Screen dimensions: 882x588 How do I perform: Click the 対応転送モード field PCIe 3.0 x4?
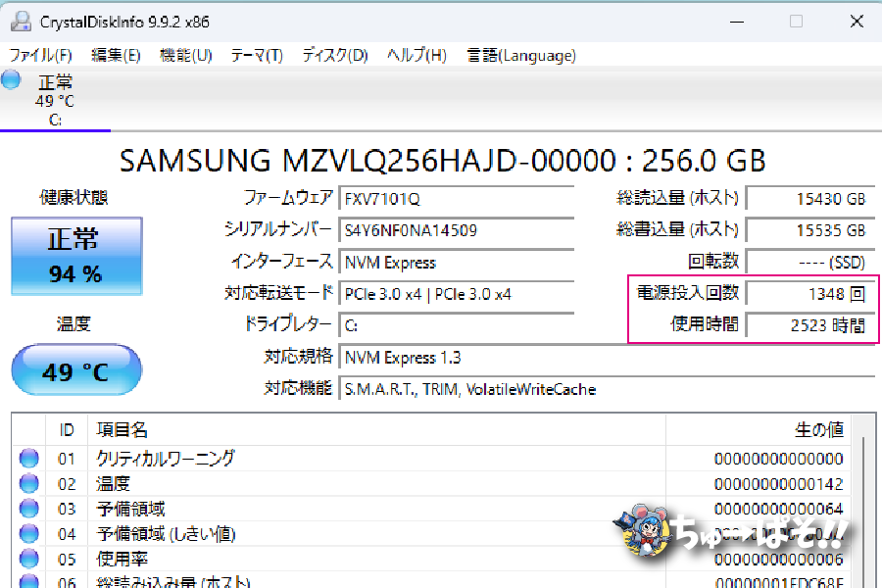[x=456, y=294]
